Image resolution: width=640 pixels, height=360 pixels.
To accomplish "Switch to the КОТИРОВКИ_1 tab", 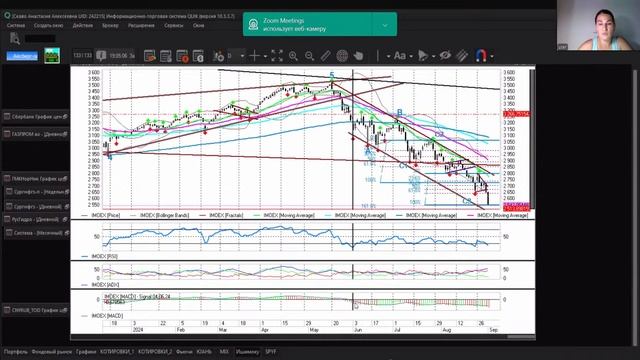I will point(117,351).
